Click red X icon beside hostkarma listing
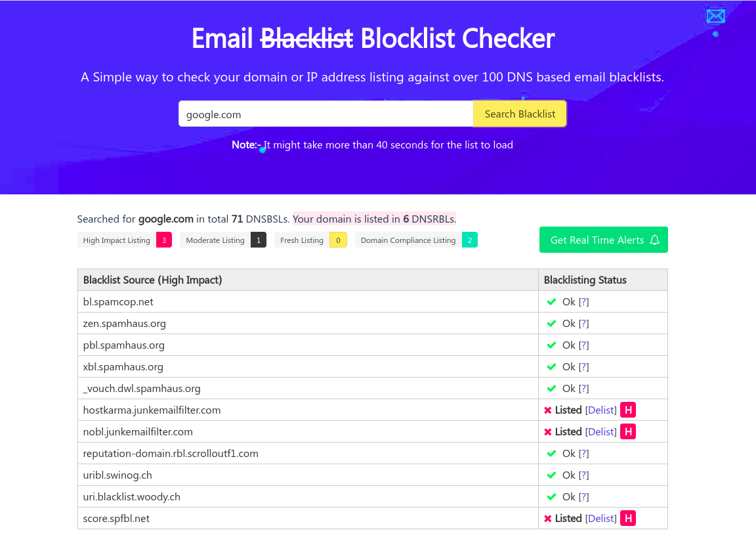This screenshot has height=545, width=756. coord(548,410)
